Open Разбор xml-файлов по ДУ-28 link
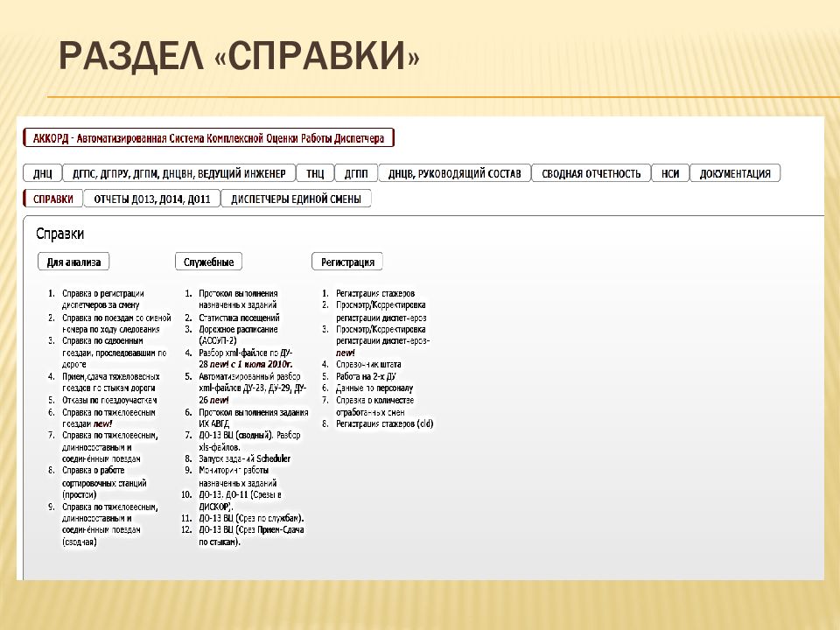840x630 pixels. [x=245, y=359]
